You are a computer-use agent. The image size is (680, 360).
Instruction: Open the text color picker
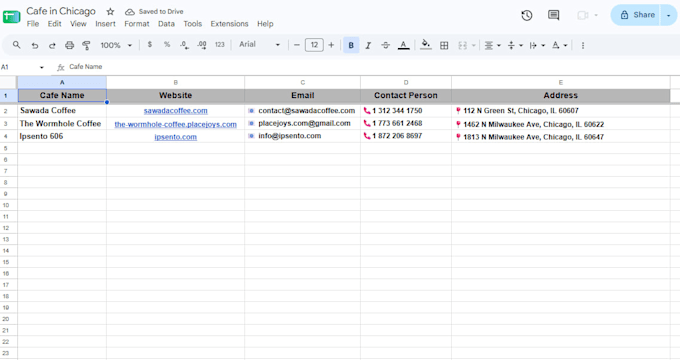(x=403, y=45)
